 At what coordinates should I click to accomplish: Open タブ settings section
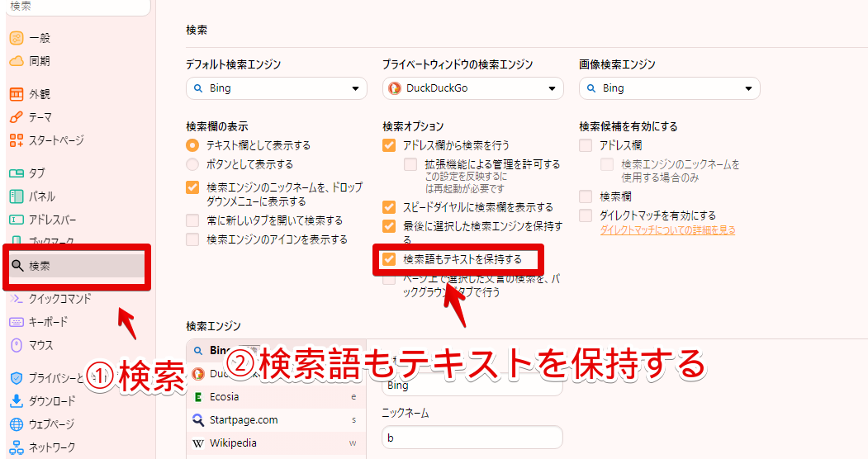click(x=36, y=173)
